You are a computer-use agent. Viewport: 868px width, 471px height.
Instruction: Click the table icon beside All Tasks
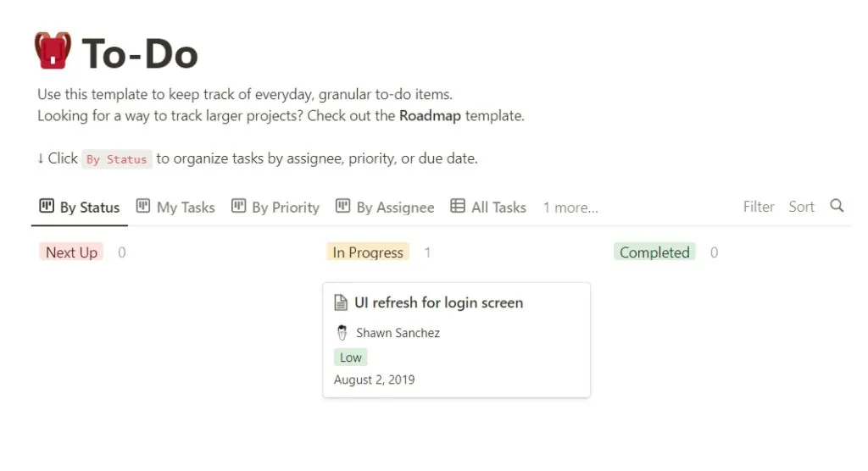tap(458, 206)
